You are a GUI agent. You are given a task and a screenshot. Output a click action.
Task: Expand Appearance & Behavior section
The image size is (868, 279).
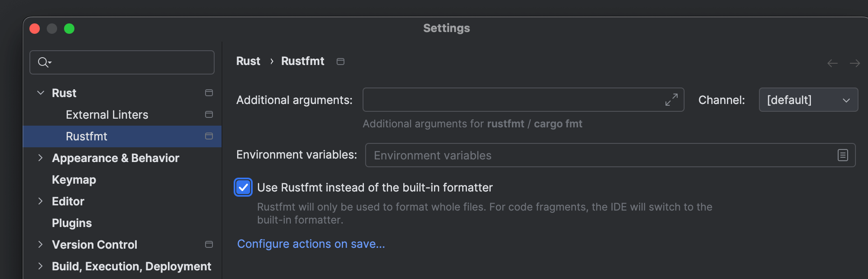(41, 158)
